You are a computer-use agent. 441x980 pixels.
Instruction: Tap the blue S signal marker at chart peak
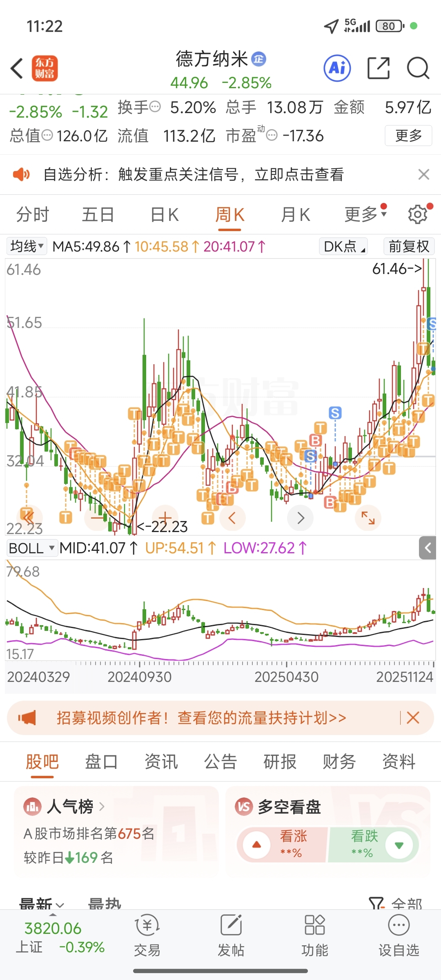(x=432, y=324)
